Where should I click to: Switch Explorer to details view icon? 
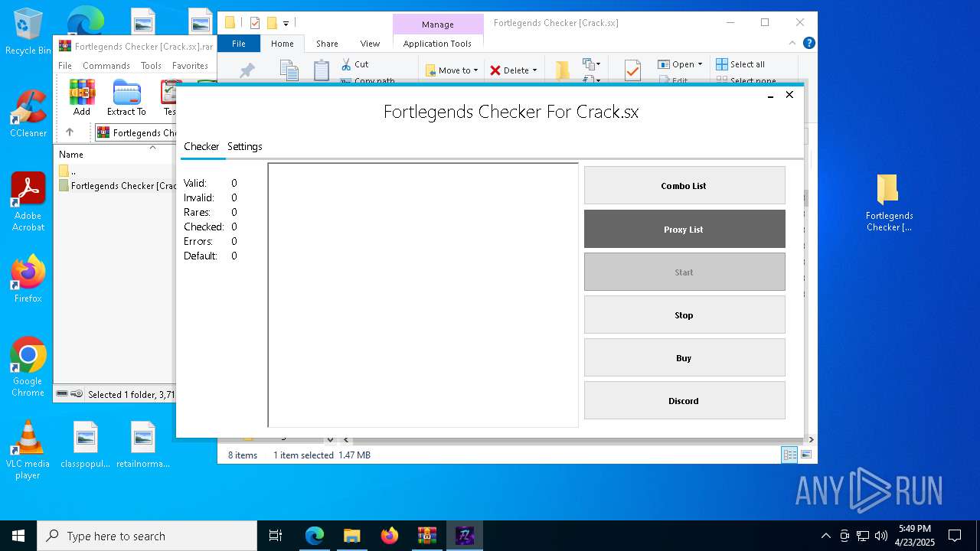(789, 455)
